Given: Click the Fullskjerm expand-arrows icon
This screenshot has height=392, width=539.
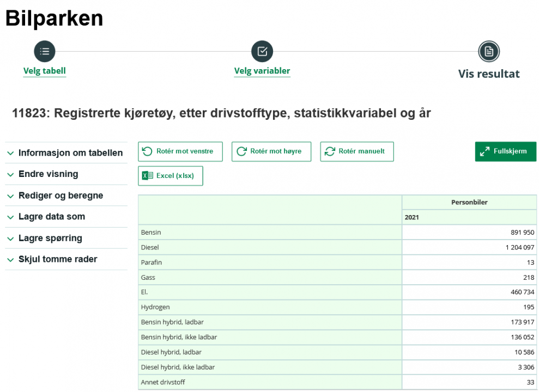Looking at the screenshot, I should click(x=485, y=151).
